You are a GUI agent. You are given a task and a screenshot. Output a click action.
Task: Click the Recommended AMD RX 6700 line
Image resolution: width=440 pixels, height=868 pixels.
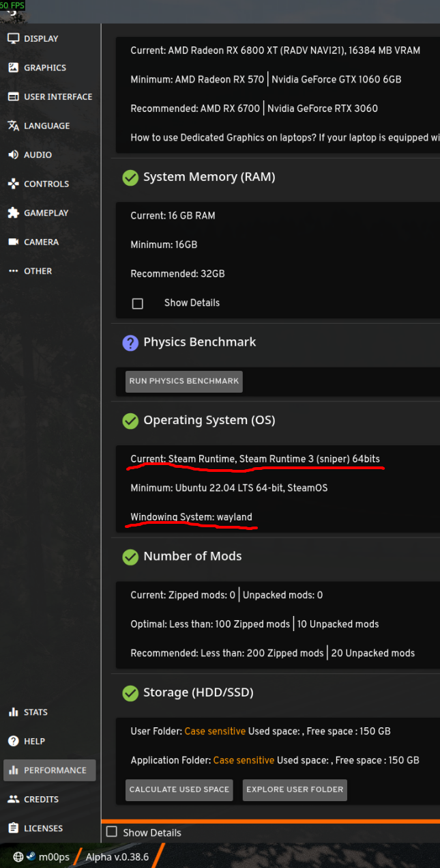[254, 108]
